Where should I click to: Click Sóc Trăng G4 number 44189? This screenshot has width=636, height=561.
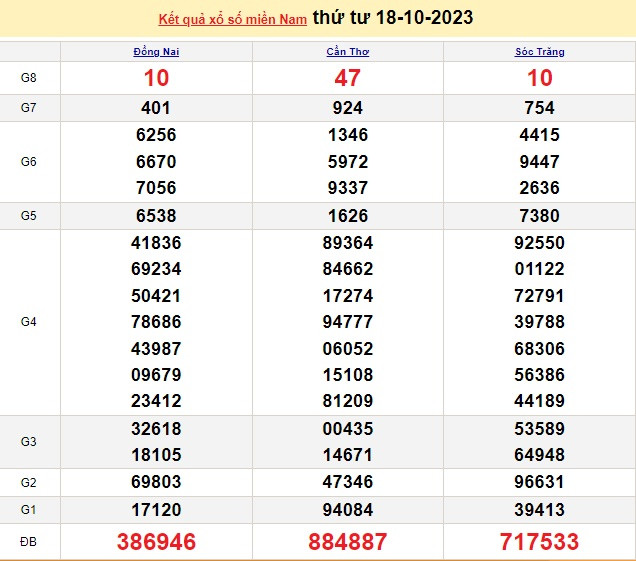(x=539, y=401)
